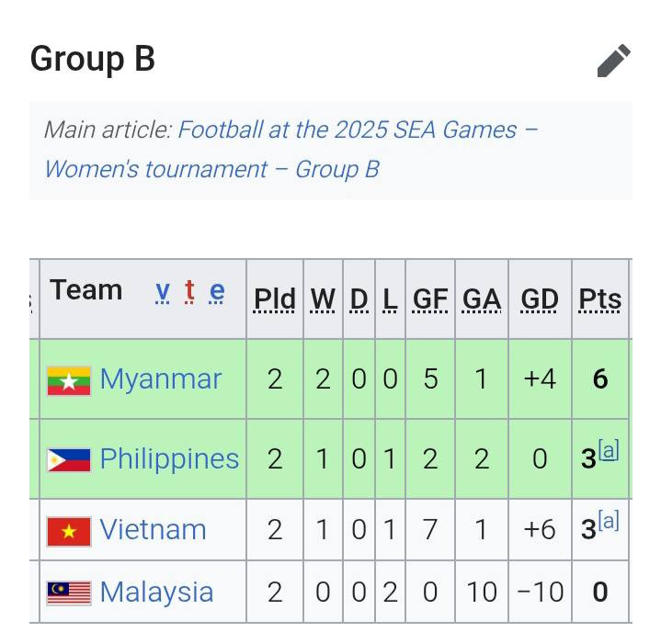The height and width of the screenshot is (644, 661).
Task: Click the Malaysia flag icon
Action: tap(69, 593)
